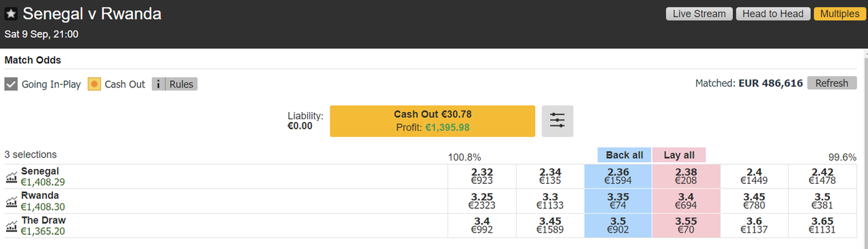
Task: Click the Back all header
Action: (625, 155)
